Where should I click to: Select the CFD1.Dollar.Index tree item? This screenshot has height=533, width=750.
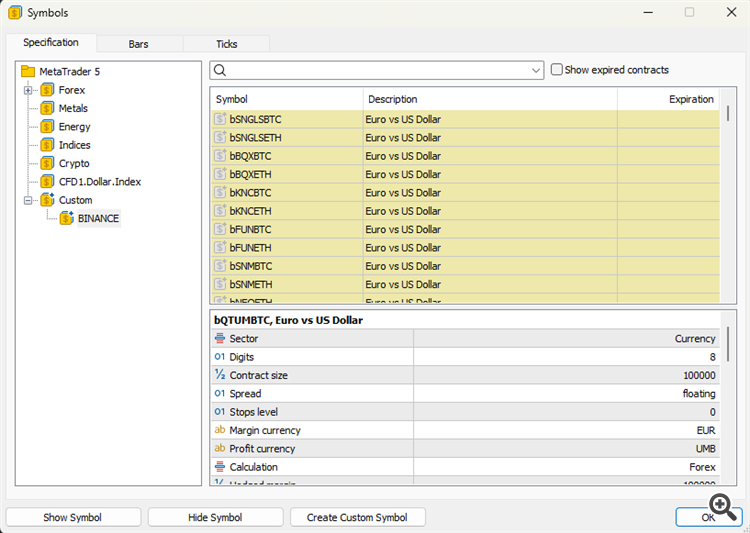pyautogui.click(x=100, y=182)
